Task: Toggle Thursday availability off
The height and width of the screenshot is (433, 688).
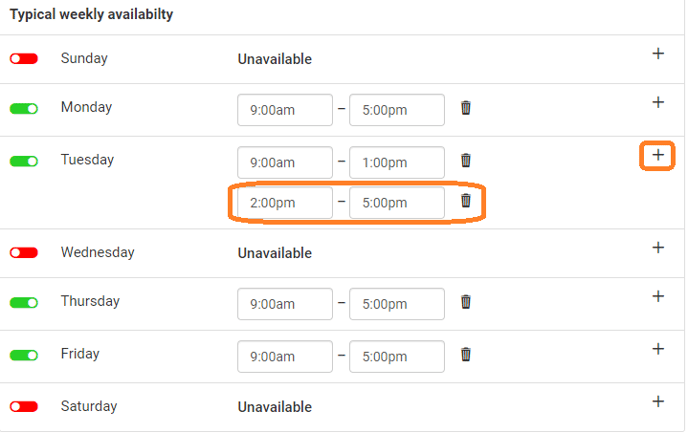Action: click(24, 302)
